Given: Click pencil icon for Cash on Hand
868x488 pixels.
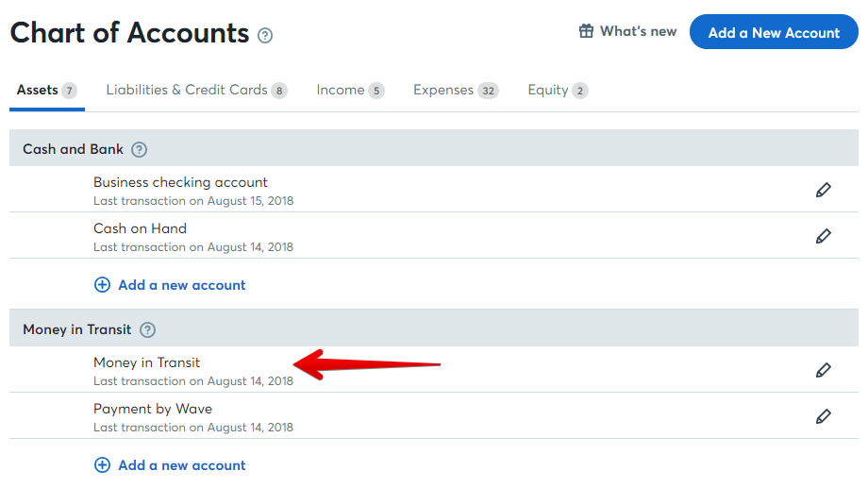Looking at the screenshot, I should coord(823,236).
